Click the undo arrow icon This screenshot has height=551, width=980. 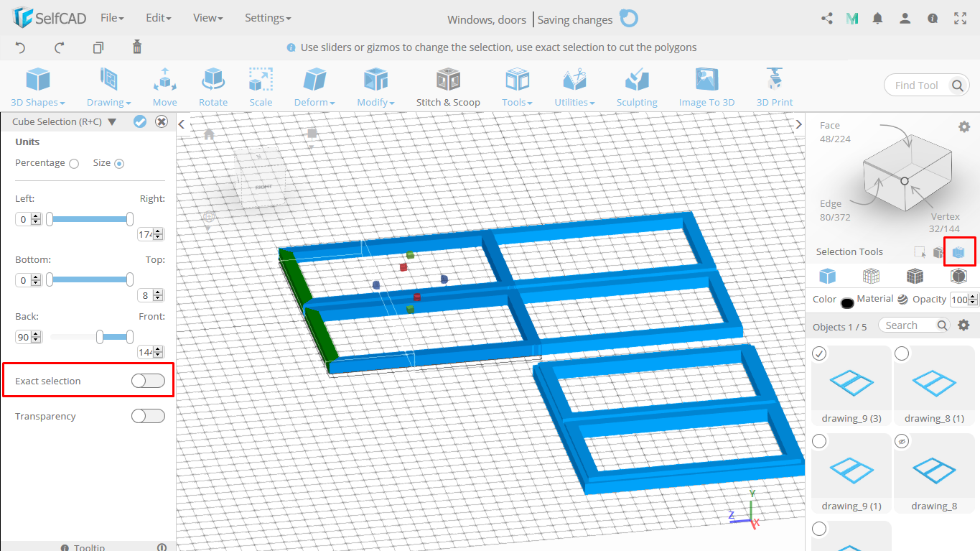[x=20, y=48]
